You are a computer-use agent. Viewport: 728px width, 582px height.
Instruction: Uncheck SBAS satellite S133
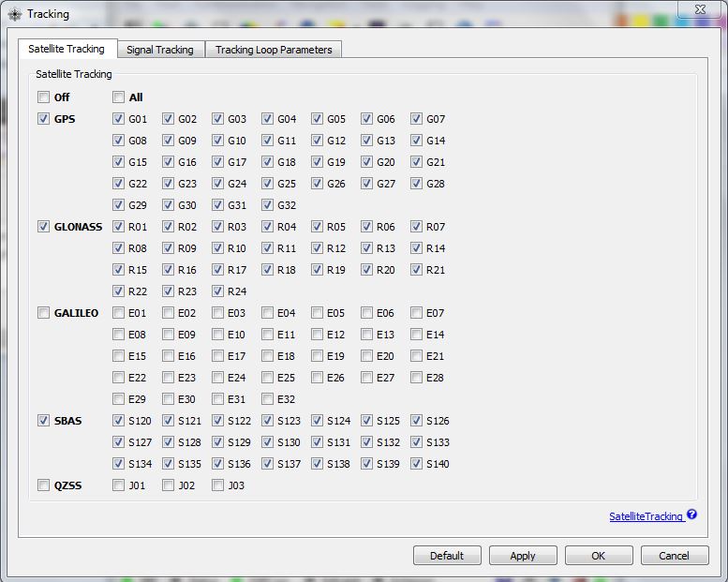click(x=416, y=442)
